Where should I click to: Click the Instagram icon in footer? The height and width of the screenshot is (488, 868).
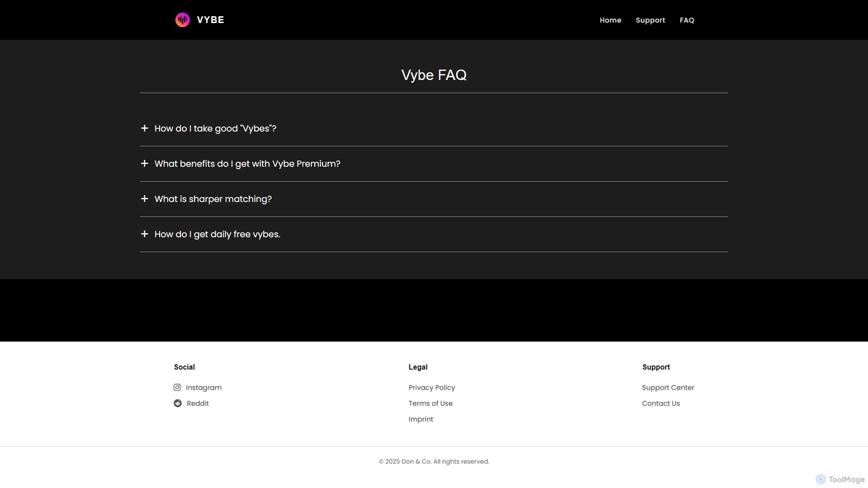click(178, 388)
